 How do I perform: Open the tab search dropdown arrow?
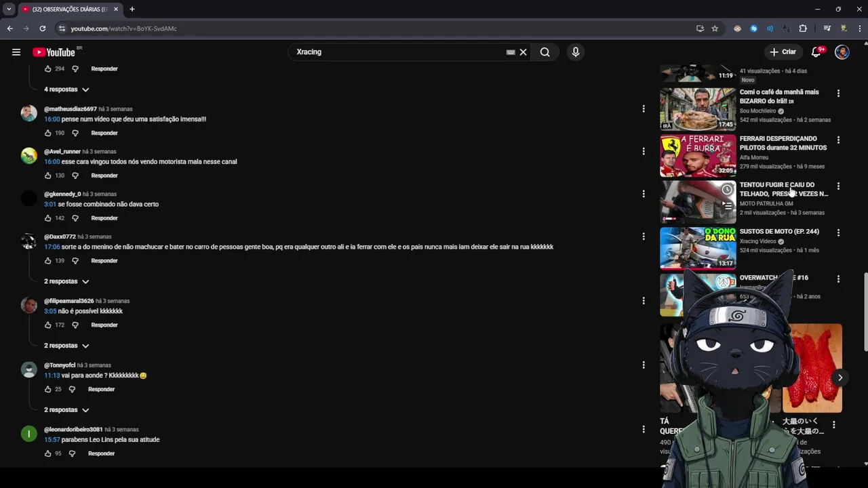[x=9, y=9]
